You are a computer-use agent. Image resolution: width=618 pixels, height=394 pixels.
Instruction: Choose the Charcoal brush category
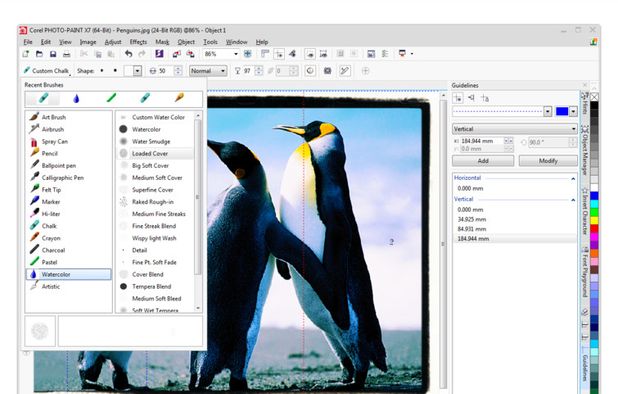coord(69,250)
